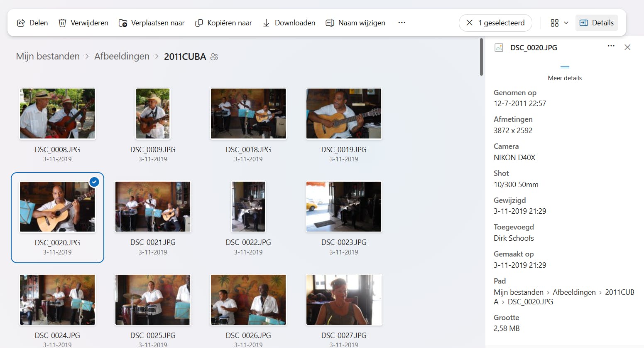Close the details pane
The height and width of the screenshot is (348, 644).
coord(627,47)
